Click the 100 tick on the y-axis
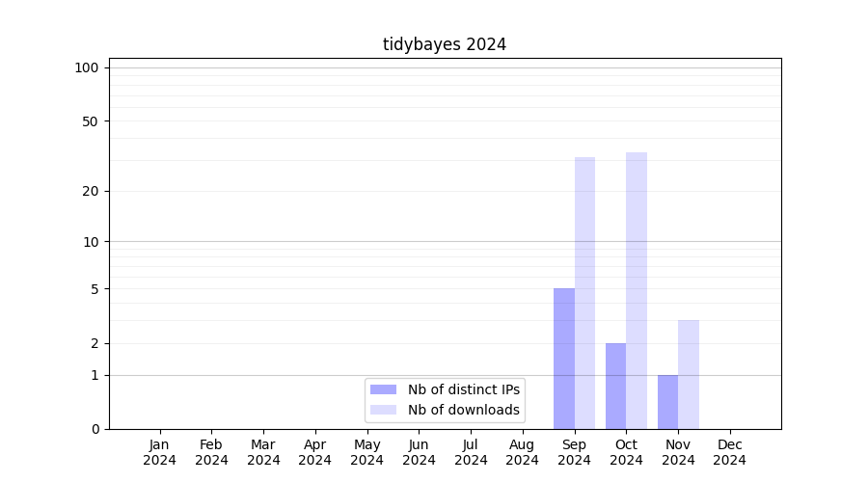Image resolution: width=868 pixels, height=482 pixels. tap(87, 67)
